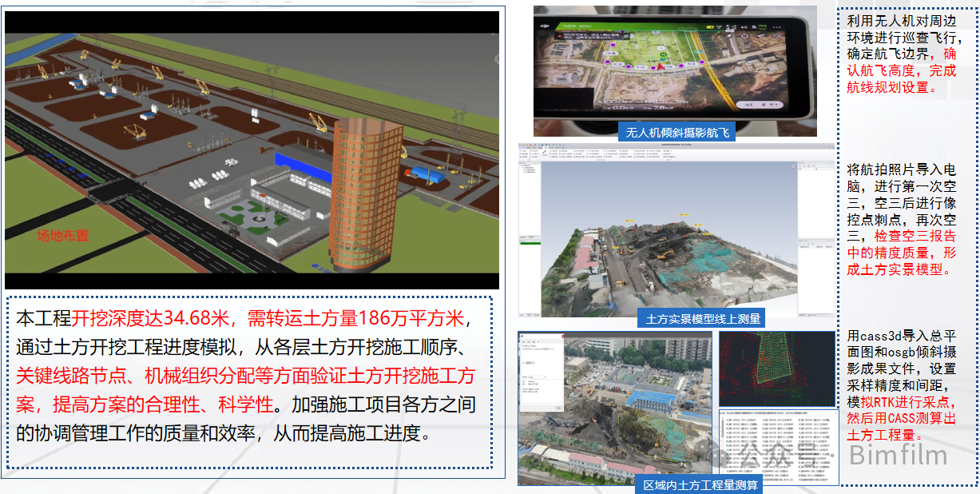Select the 区域内土方工程量测算 caption label
The image size is (980, 494).
pos(698,484)
